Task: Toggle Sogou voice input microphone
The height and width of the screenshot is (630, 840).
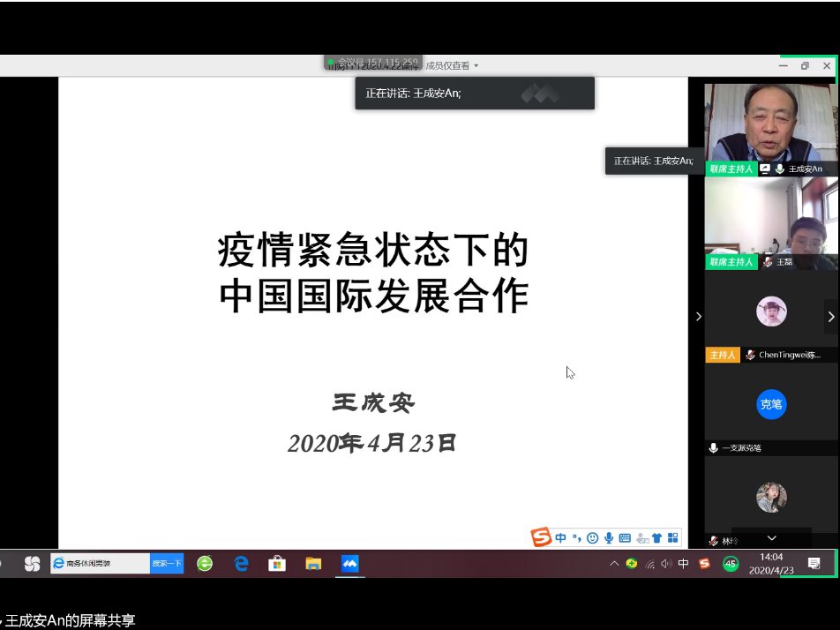Action: click(609, 537)
